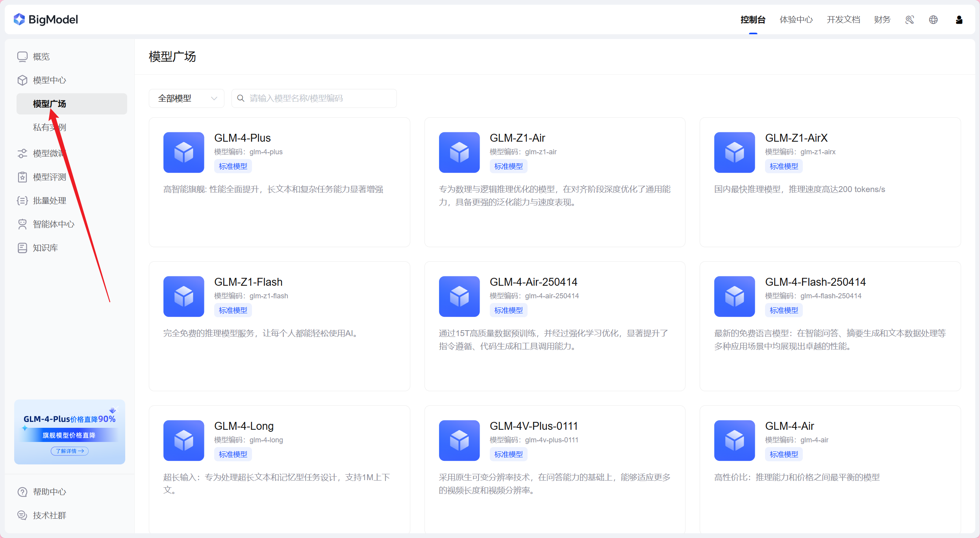
Task: Click model code glm-4v-plus-0111 text
Action: pyautogui.click(x=552, y=440)
